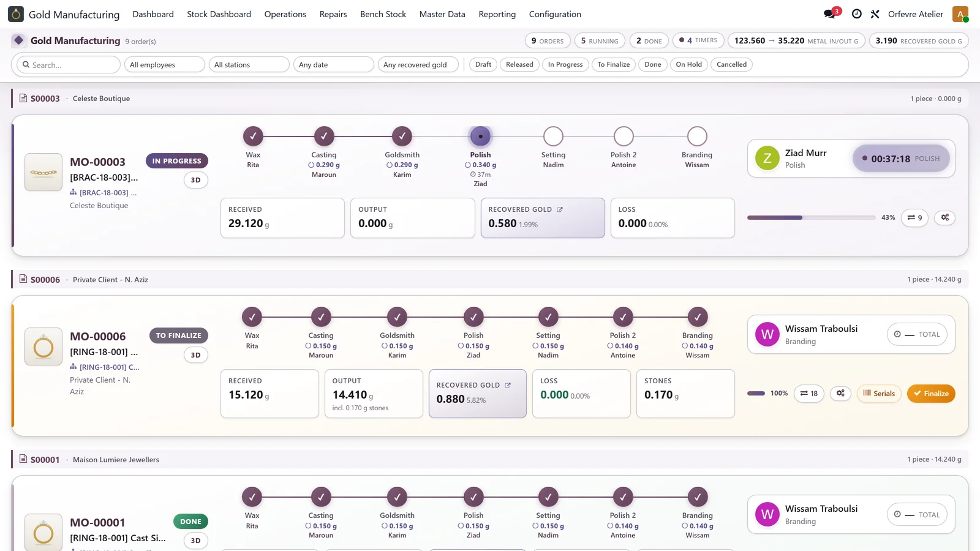Click the Casting completed step in MO-00003
The width and height of the screenshot is (980, 551).
[x=324, y=137]
